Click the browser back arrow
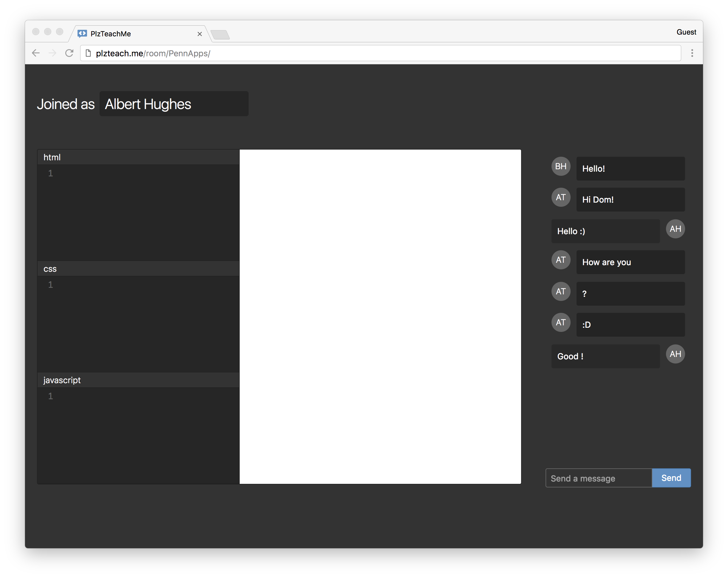This screenshot has height=578, width=728. 36,53
